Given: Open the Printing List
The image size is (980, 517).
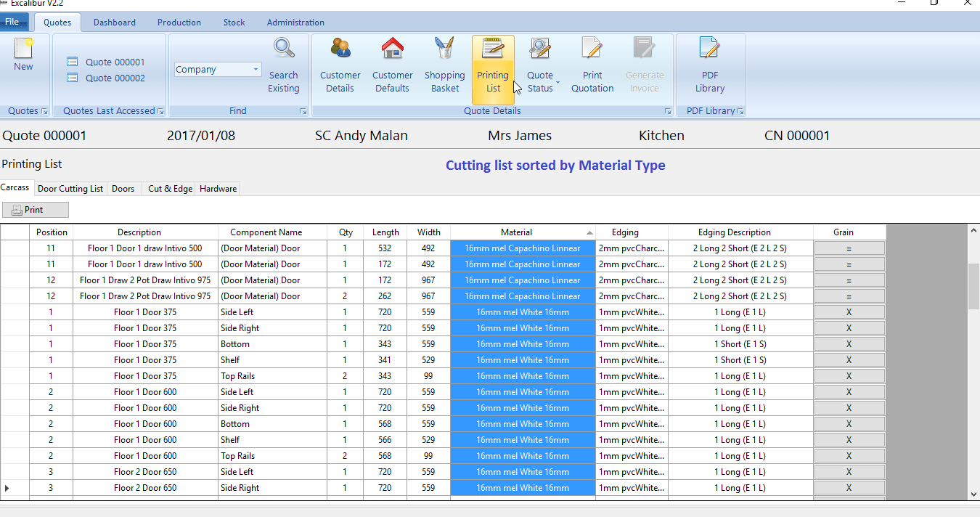Looking at the screenshot, I should pos(493,69).
